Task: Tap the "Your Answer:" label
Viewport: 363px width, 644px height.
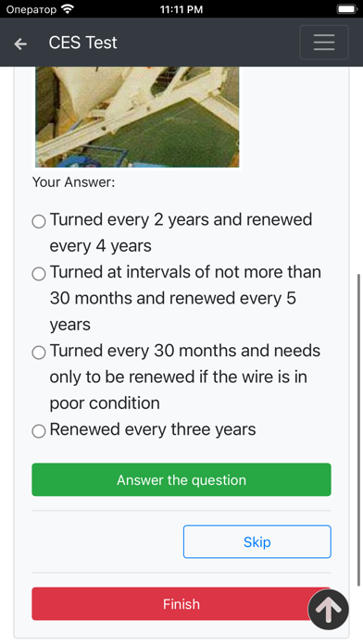Action: (73, 182)
